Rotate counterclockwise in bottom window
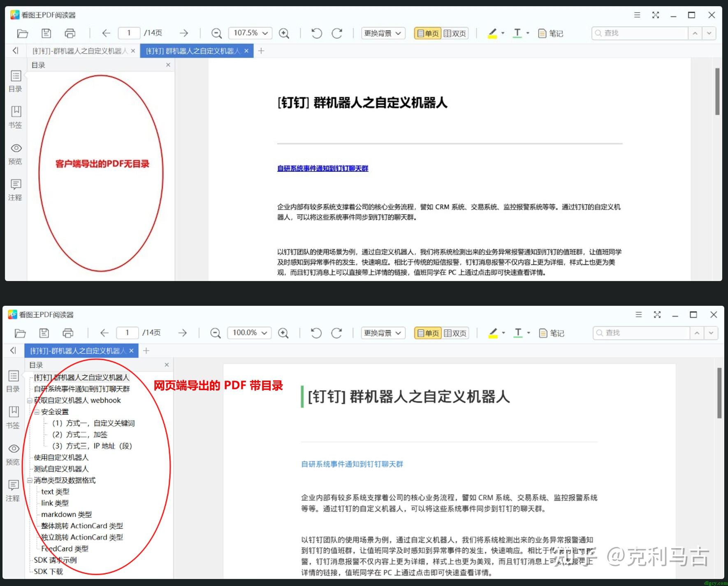This screenshot has width=728, height=586. (x=316, y=333)
